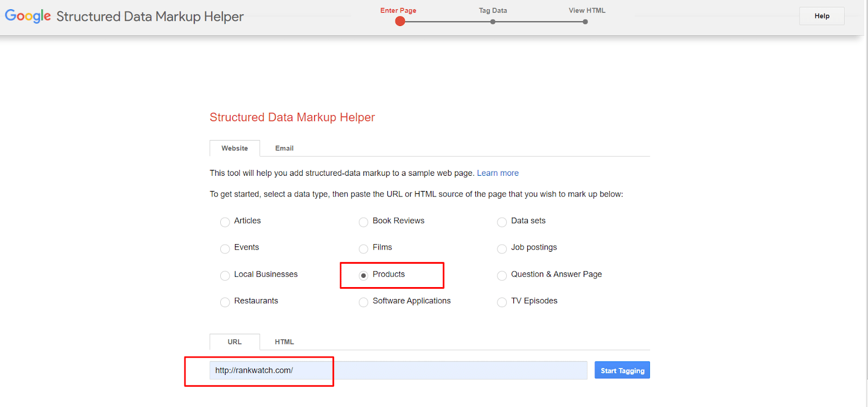Click the Tag Data step dot
Viewport: 868px width, 407px height.
click(493, 22)
